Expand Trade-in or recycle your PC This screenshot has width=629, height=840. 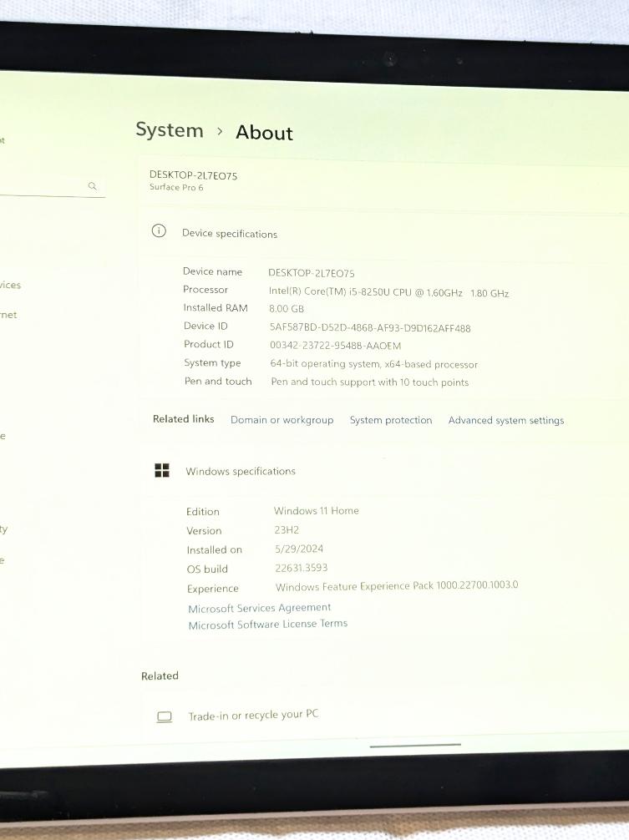(253, 716)
